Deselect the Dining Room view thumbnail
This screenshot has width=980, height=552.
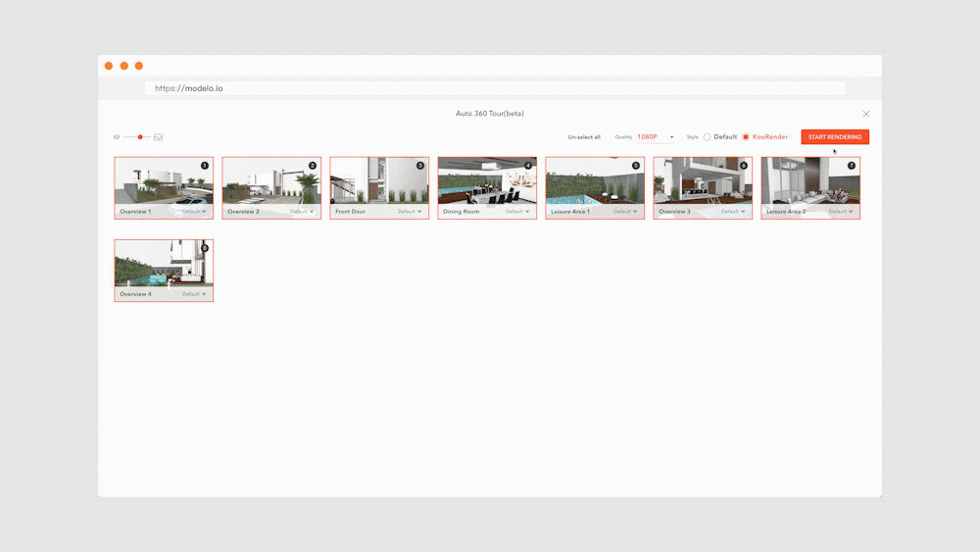(486, 182)
